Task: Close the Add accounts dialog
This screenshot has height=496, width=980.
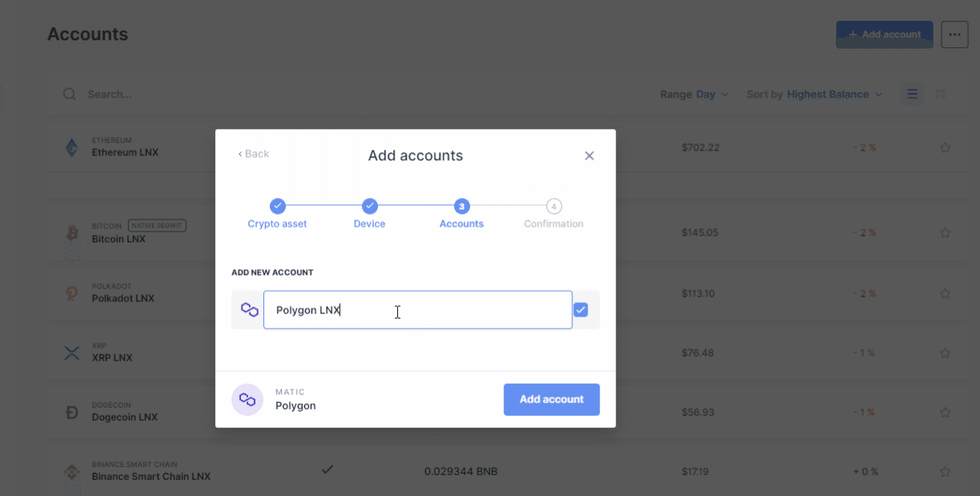Action: (589, 155)
